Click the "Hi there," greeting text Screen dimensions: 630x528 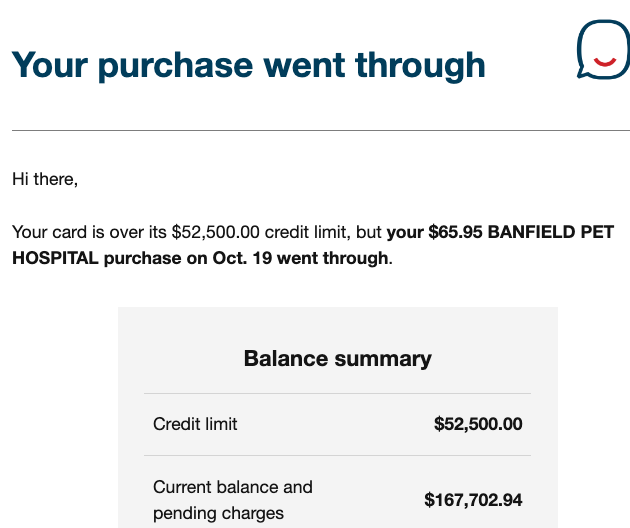click(x=45, y=179)
